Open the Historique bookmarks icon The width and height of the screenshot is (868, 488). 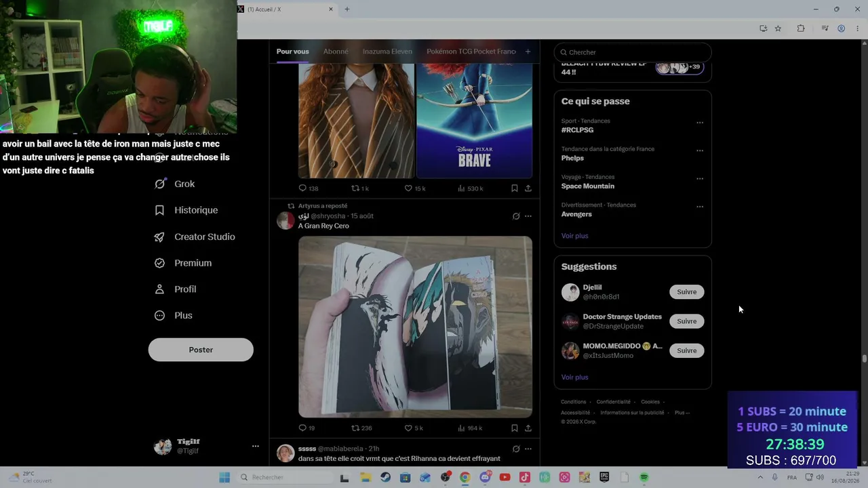coord(159,210)
